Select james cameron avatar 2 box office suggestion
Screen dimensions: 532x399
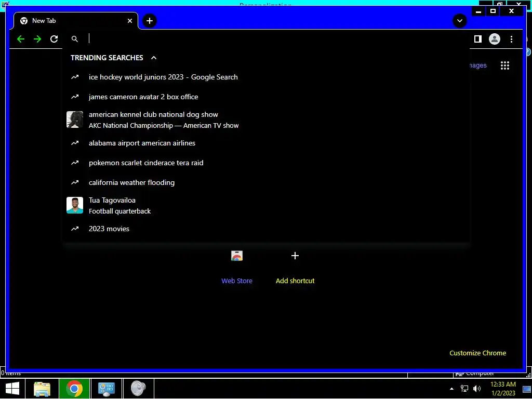pyautogui.click(x=267, y=97)
